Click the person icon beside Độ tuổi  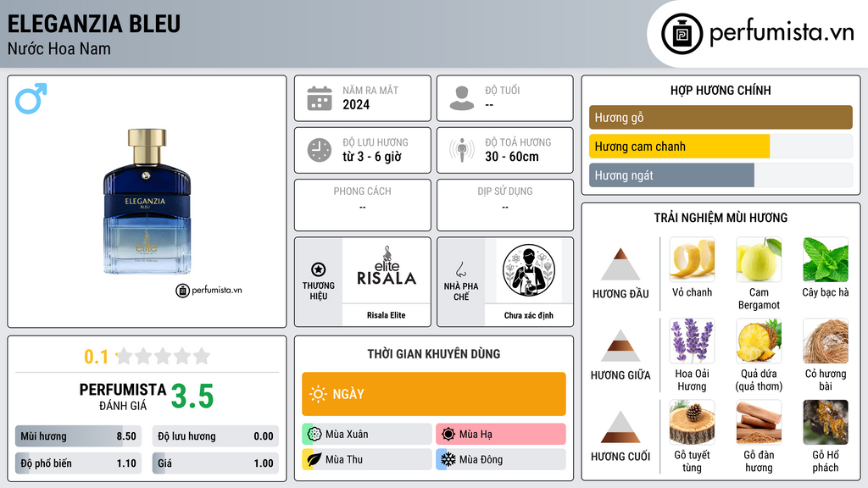click(x=462, y=98)
